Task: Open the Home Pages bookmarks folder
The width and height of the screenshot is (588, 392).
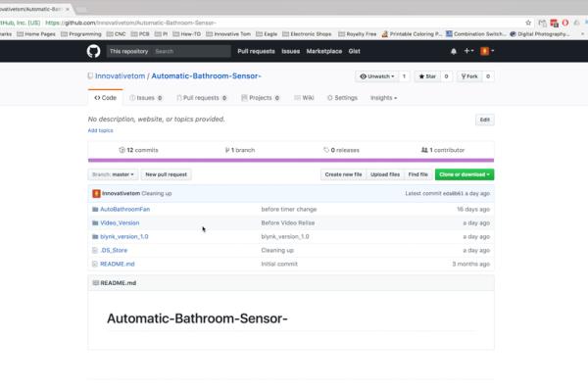Action: pyautogui.click(x=36, y=34)
